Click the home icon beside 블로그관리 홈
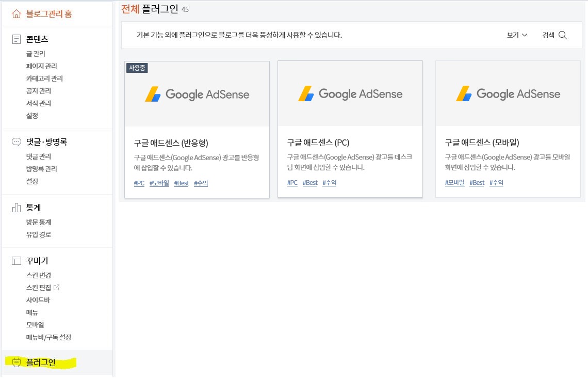 tap(17, 14)
